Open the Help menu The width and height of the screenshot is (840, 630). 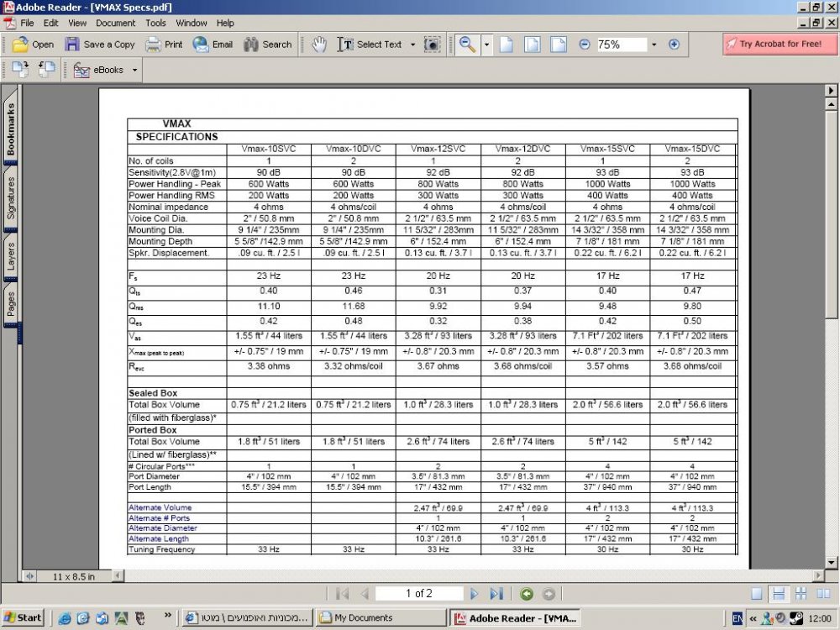[225, 23]
